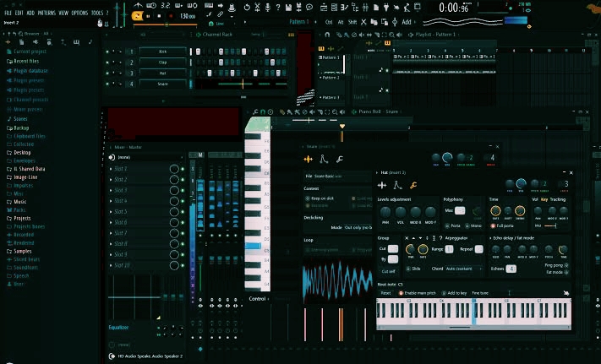This screenshot has height=364, width=601.
Task: Click the magnet snap icon in Piano Roll toolbar
Action: (x=263, y=111)
